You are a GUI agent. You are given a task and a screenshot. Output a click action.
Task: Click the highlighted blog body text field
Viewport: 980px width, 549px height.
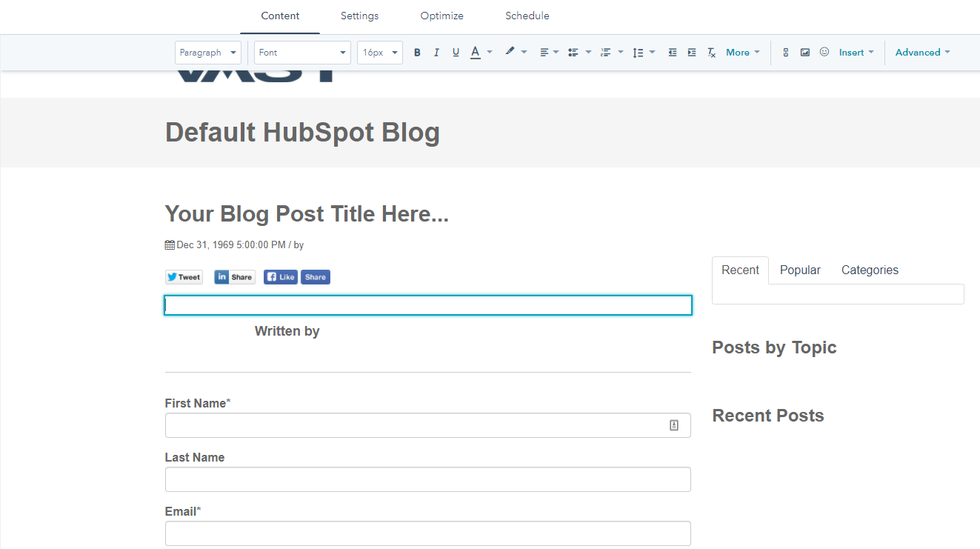coord(428,305)
